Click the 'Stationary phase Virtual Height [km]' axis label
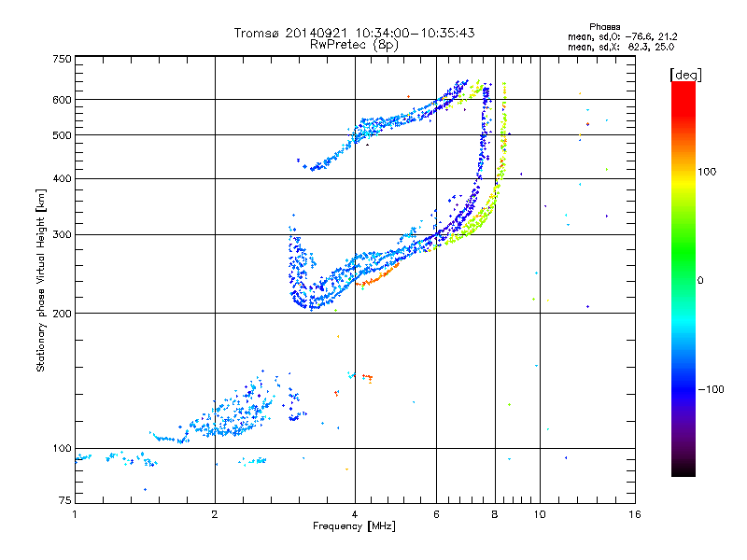The height and width of the screenshot is (560, 747). coord(40,280)
